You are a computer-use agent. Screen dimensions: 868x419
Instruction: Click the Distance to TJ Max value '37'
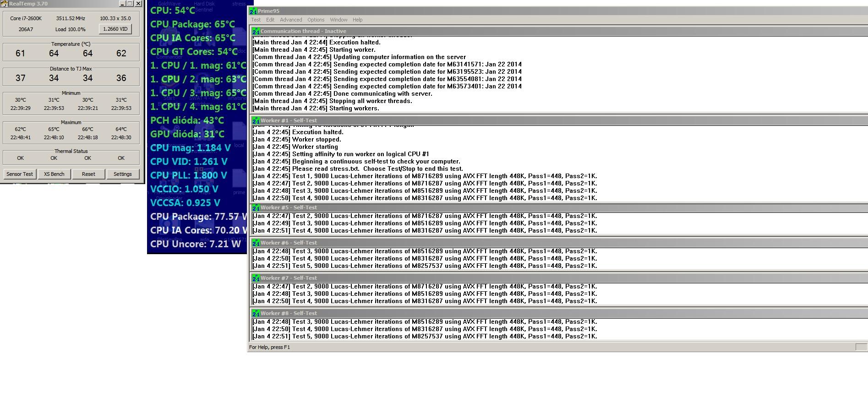[20, 78]
